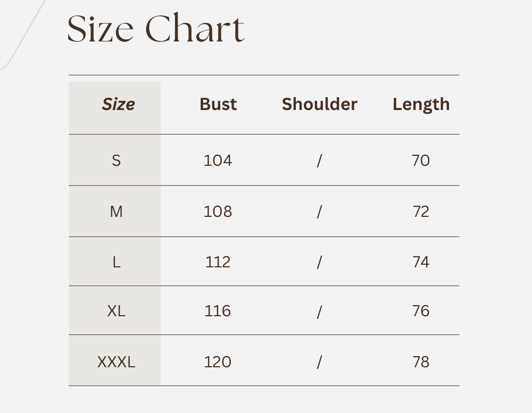Screen dimensions: 532x413
Task: Click the bust value 120
Action: [218, 362]
